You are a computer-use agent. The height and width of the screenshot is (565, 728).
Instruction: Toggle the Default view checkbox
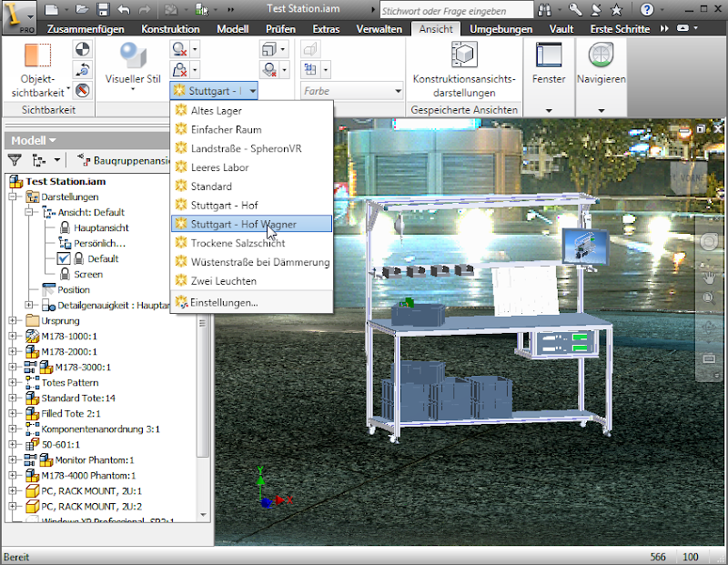[x=64, y=258]
